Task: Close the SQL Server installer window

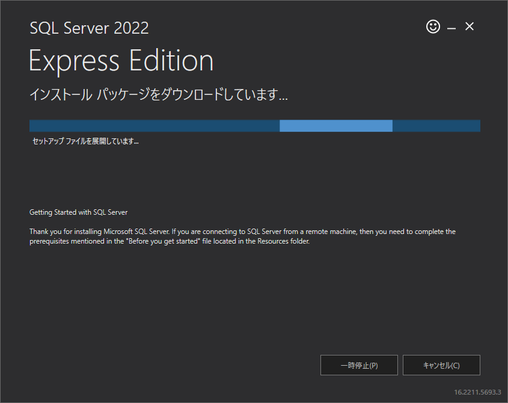Action: 469,26
